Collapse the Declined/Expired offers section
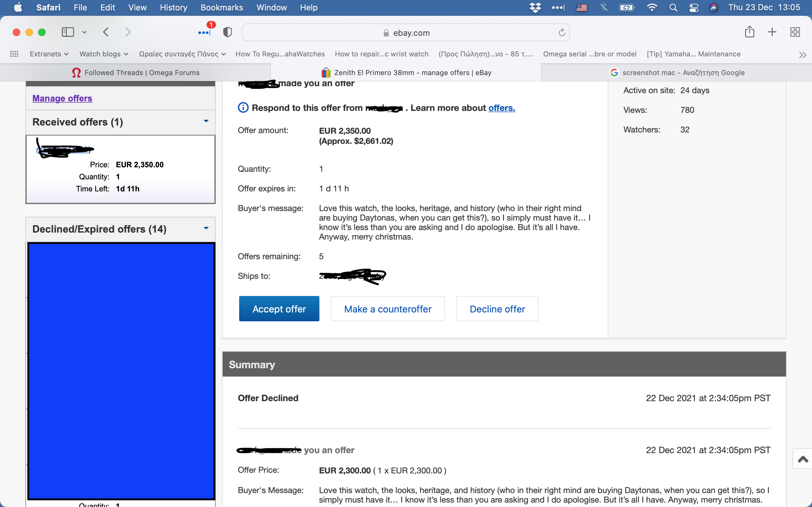812x507 pixels. [206, 228]
